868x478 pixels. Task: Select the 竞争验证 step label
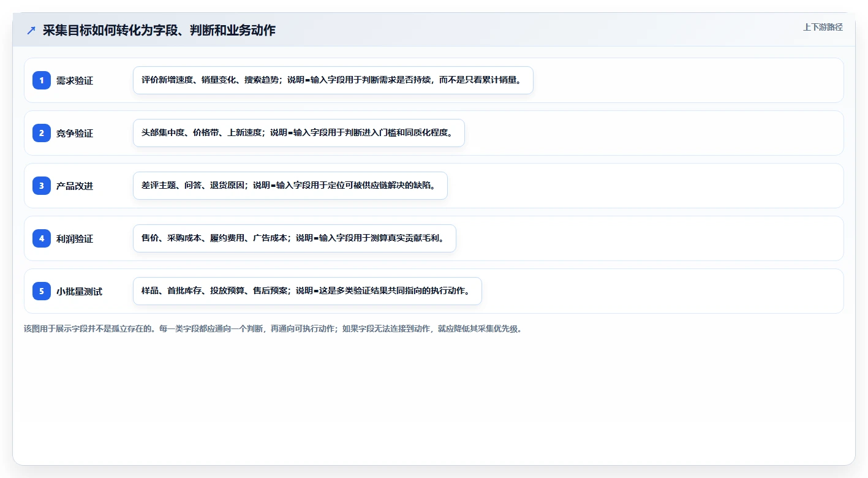pyautogui.click(x=75, y=133)
